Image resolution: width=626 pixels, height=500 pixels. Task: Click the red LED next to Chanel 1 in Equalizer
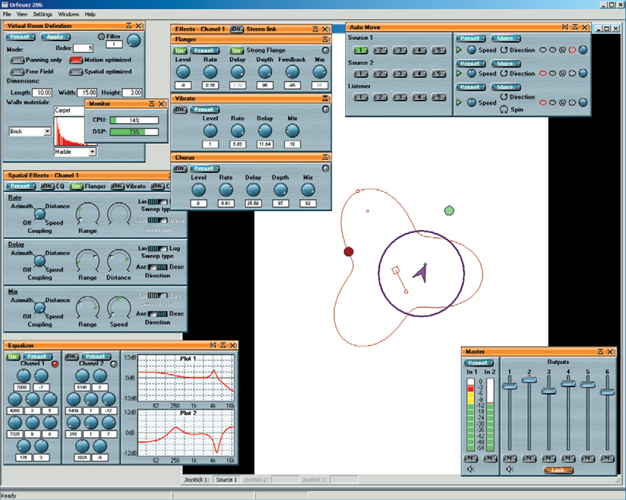pyautogui.click(x=55, y=364)
